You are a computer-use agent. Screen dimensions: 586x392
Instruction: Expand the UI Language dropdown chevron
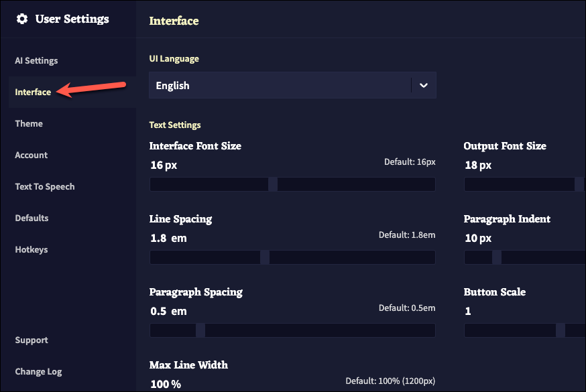pyautogui.click(x=423, y=86)
